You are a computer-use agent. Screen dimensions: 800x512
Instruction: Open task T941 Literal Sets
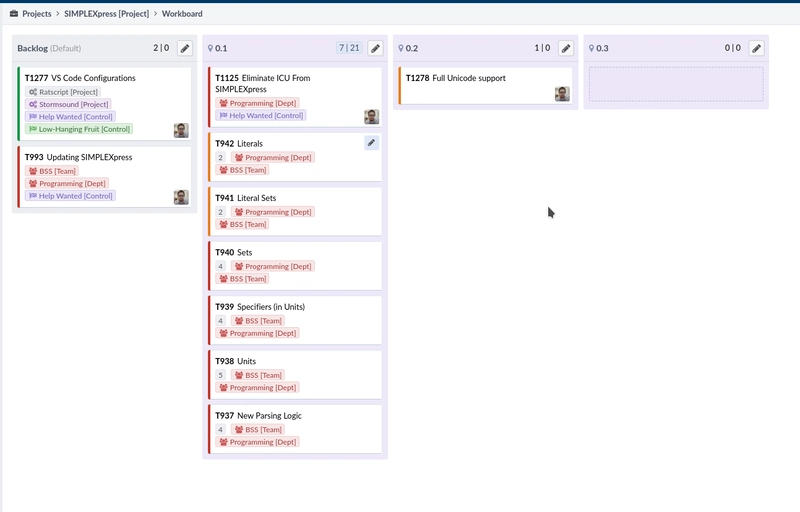click(x=256, y=198)
